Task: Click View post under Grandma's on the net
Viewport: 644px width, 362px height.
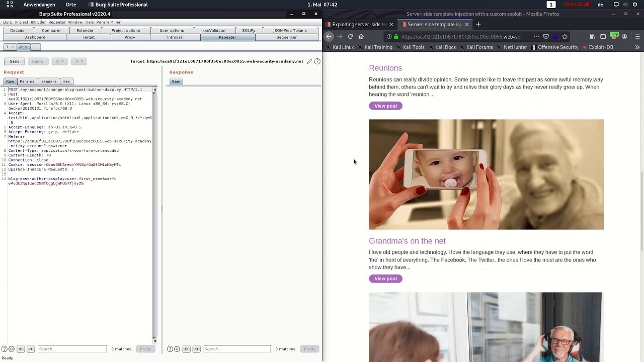Action: pos(386,279)
